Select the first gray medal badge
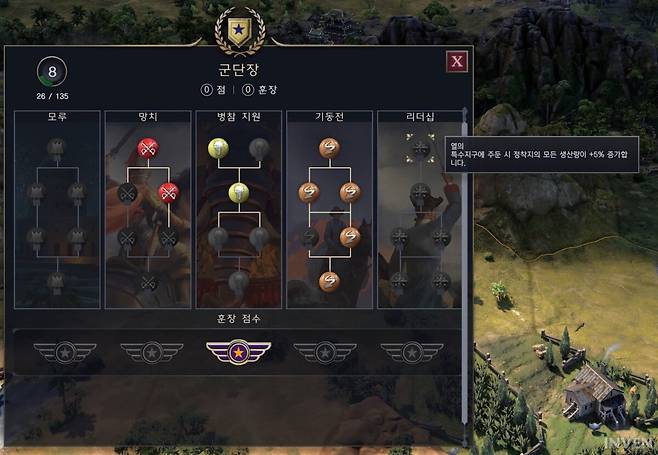Image resolution: width=658 pixels, height=455 pixels. 65,352
